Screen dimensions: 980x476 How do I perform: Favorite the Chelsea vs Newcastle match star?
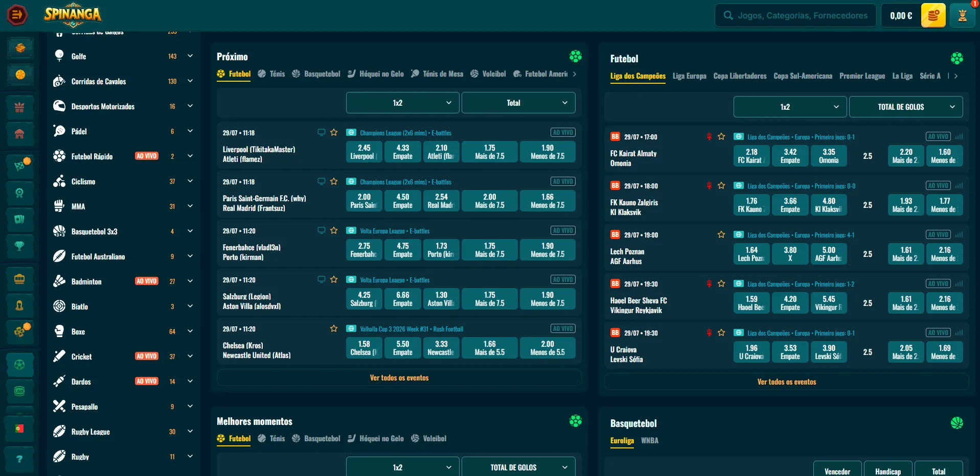click(334, 328)
